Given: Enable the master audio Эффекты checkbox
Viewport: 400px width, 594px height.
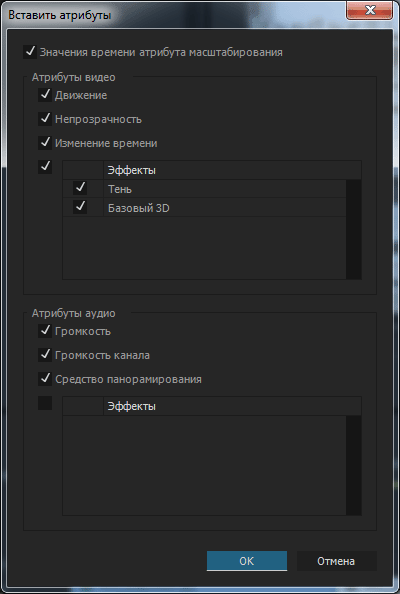Looking at the screenshot, I should (x=45, y=403).
